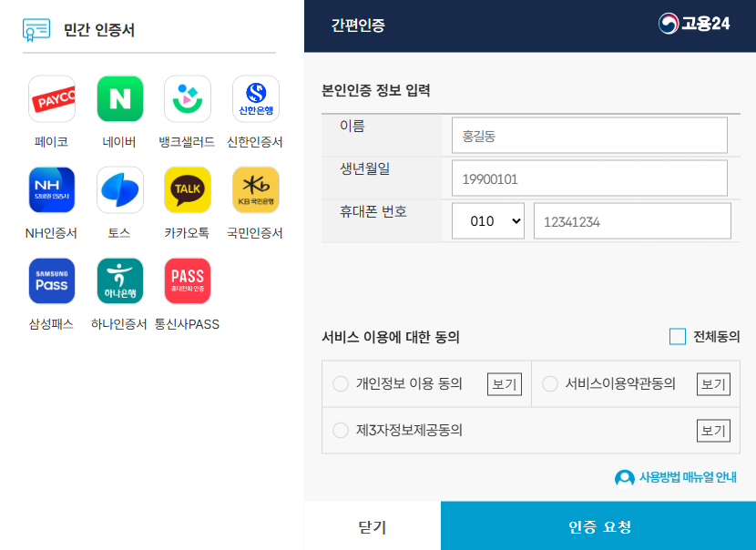Click the 하나인증서 label
756x550 pixels.
click(x=119, y=324)
